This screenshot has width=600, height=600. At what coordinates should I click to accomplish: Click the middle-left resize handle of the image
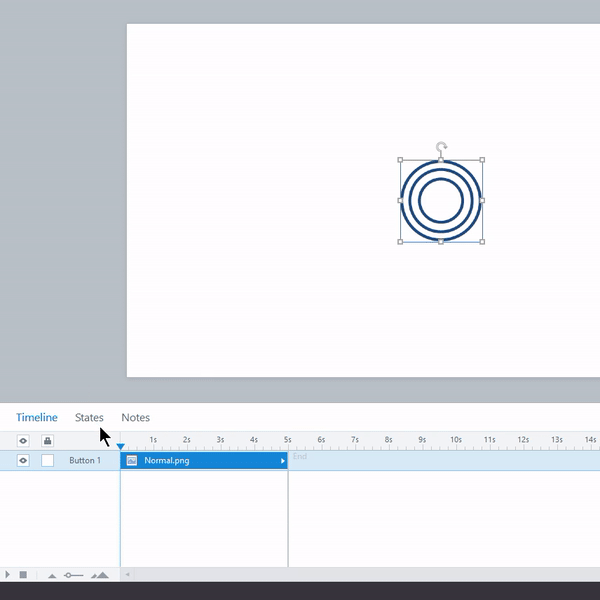(x=400, y=200)
